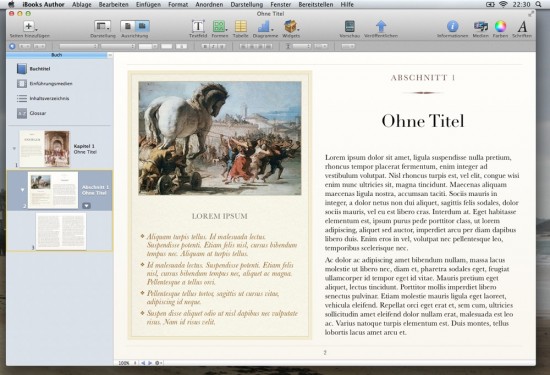Select the Abschnitt 1 page thumbnail
The width and height of the screenshot is (550, 375).
53,190
